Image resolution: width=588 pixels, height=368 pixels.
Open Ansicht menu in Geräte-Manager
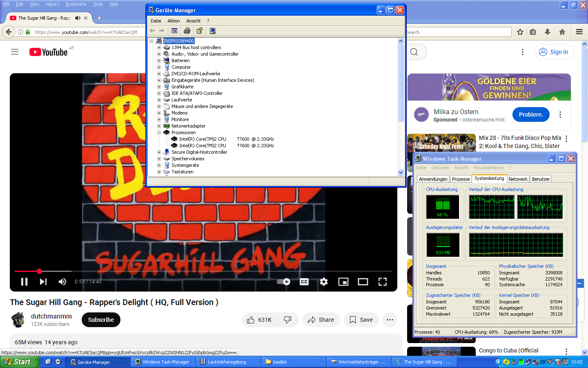pos(194,21)
